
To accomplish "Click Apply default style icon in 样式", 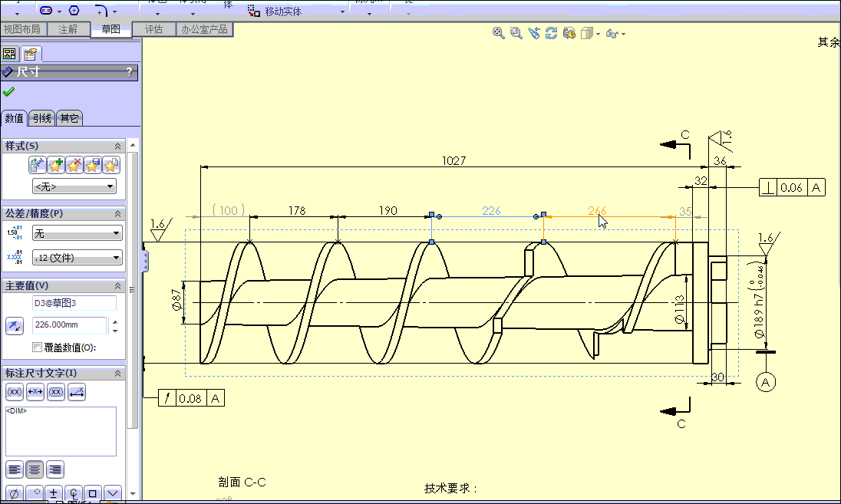I will (x=37, y=165).
